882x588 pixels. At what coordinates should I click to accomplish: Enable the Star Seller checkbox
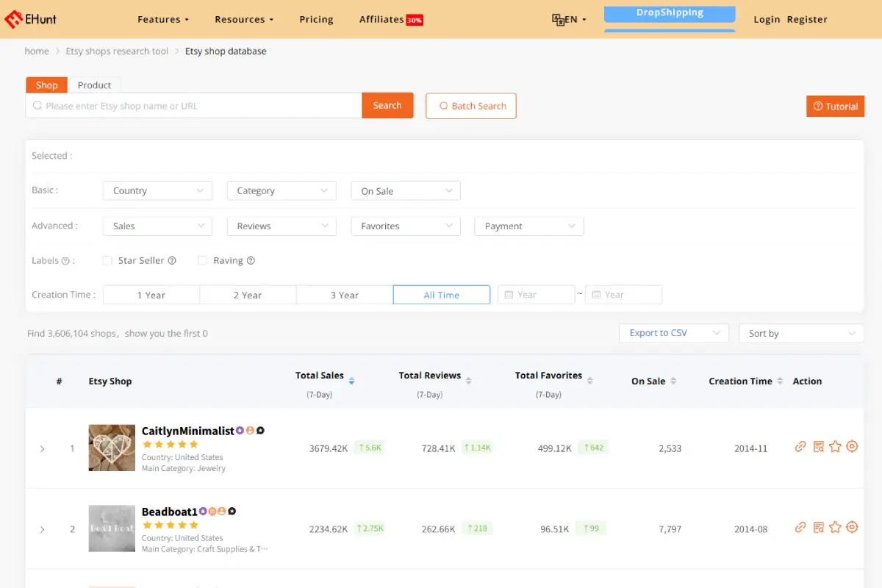[x=107, y=260]
